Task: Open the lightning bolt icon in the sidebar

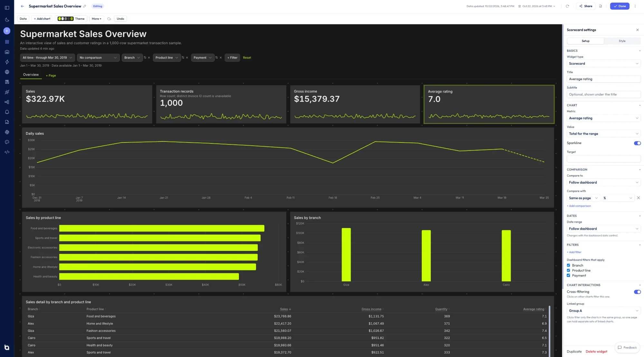Action: pos(7,62)
